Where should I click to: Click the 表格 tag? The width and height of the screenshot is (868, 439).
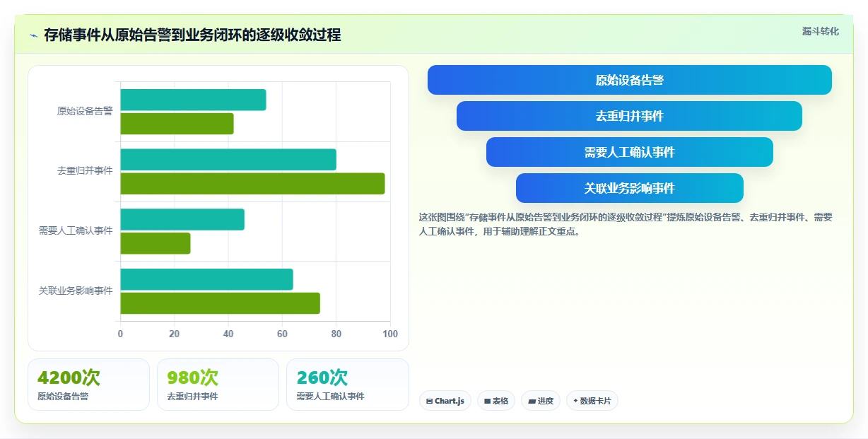(x=496, y=401)
